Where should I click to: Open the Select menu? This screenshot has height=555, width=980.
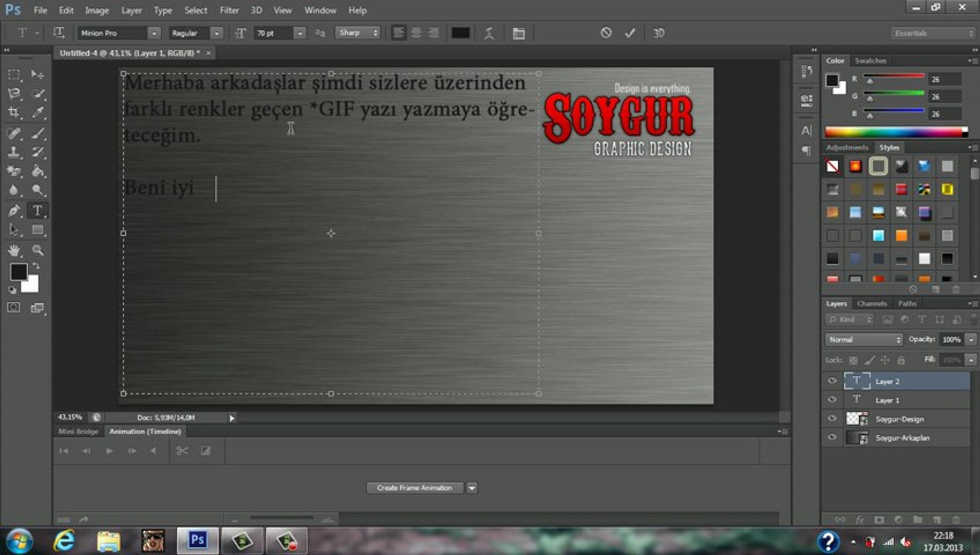(196, 10)
